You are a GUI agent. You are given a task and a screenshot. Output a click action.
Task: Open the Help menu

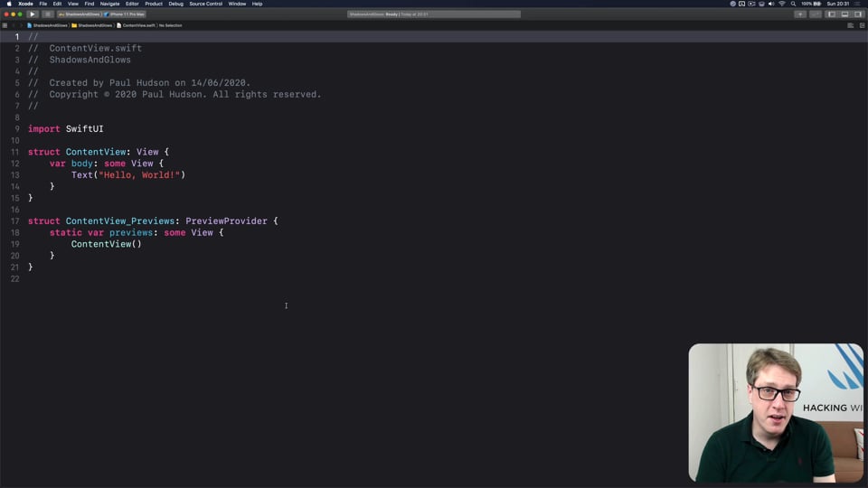tap(258, 4)
